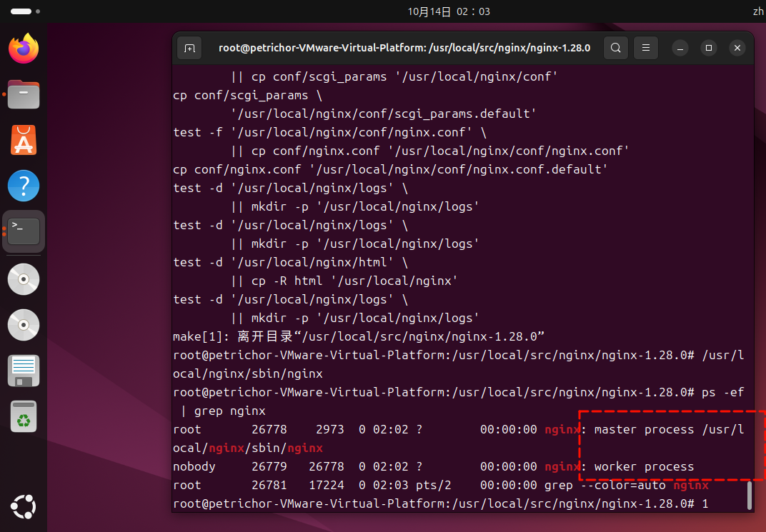Click PID 17224 in grep row
Image resolution: width=766 pixels, height=532 pixels.
click(x=327, y=485)
